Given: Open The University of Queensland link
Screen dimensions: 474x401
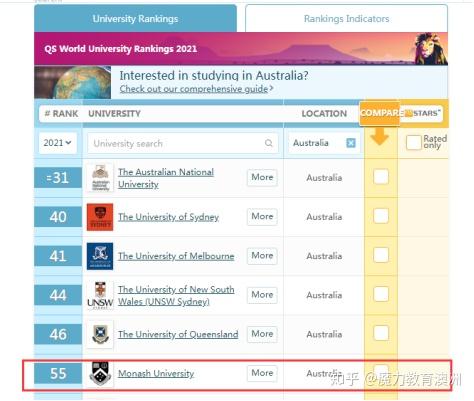Looking at the screenshot, I should [178, 334].
